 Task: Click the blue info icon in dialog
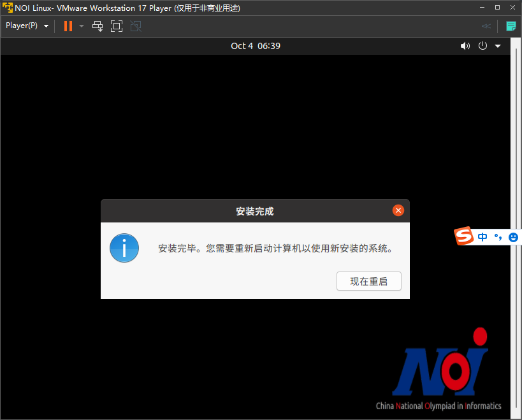coord(124,248)
